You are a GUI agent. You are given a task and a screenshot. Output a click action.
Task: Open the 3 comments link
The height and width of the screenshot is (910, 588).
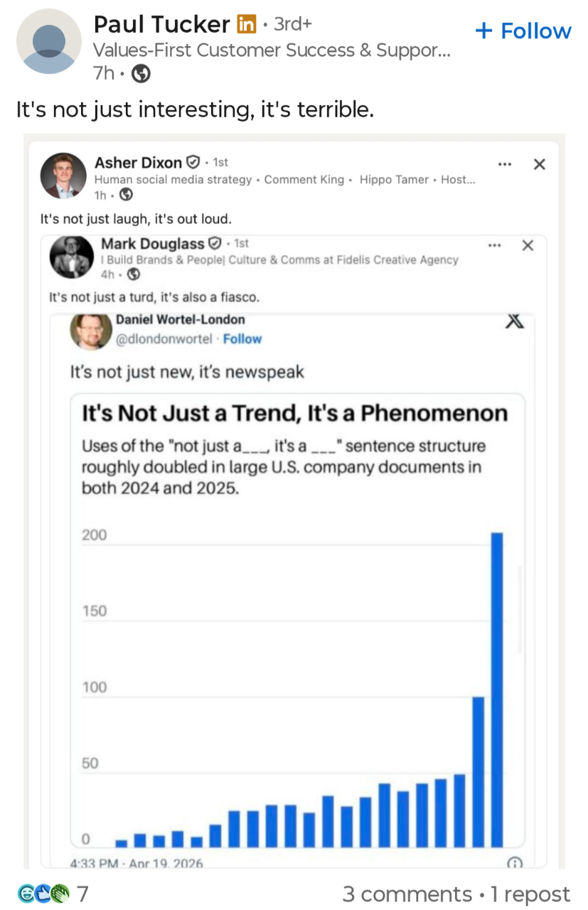(x=407, y=894)
